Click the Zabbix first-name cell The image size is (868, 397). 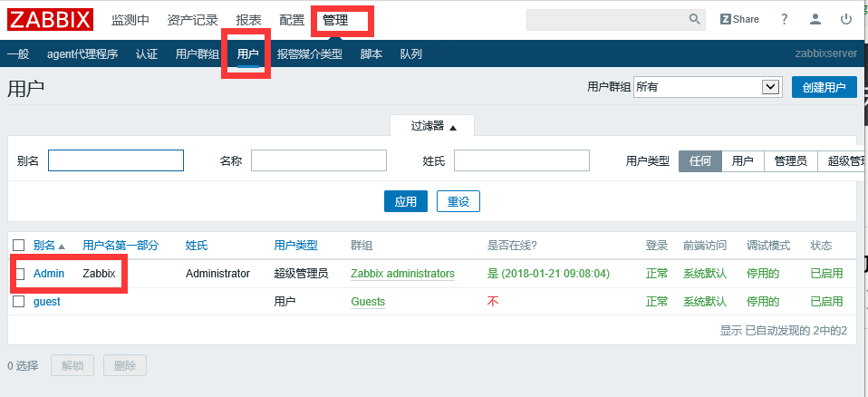tap(99, 274)
